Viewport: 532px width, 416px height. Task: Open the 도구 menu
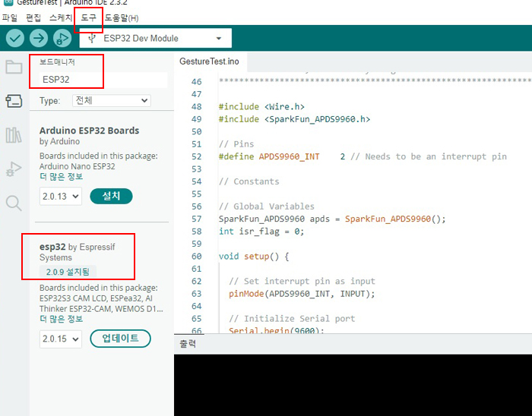tap(88, 17)
